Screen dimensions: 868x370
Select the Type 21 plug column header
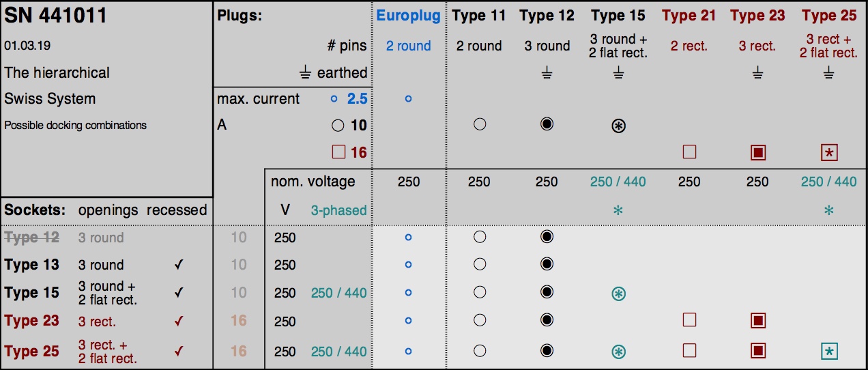689,16
